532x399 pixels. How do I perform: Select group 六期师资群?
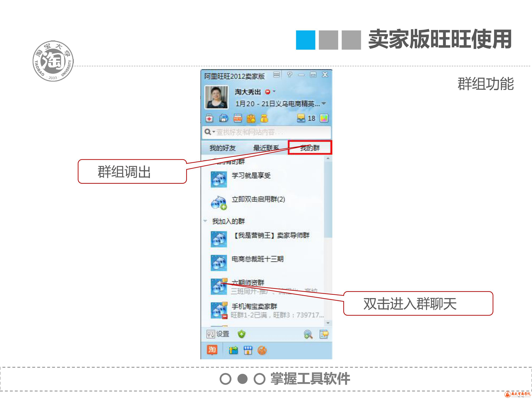click(x=263, y=286)
